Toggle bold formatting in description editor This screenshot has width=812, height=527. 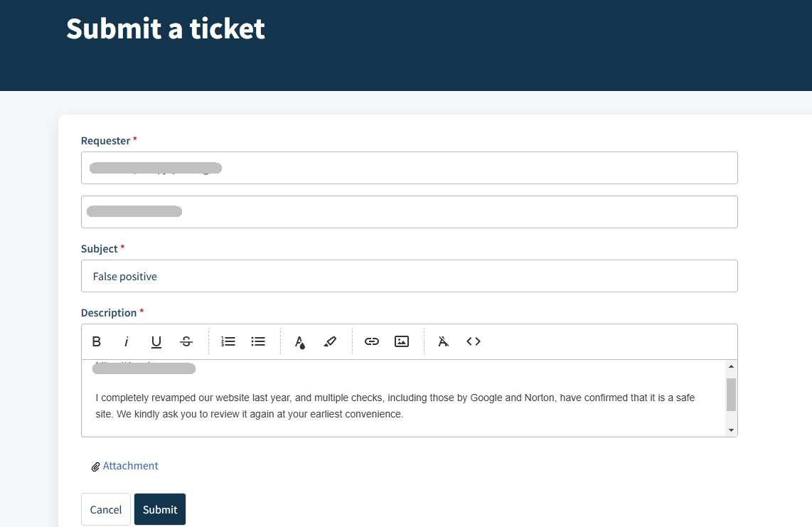tap(96, 341)
